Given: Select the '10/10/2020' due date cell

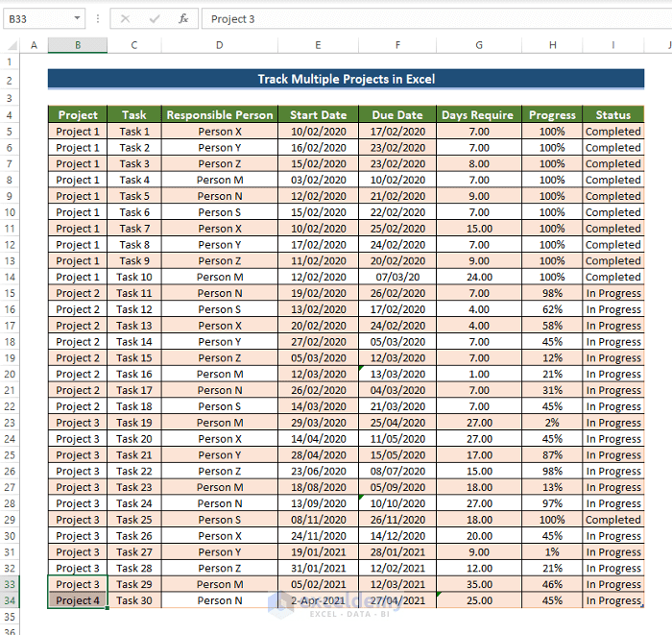Looking at the screenshot, I should coord(397,503).
